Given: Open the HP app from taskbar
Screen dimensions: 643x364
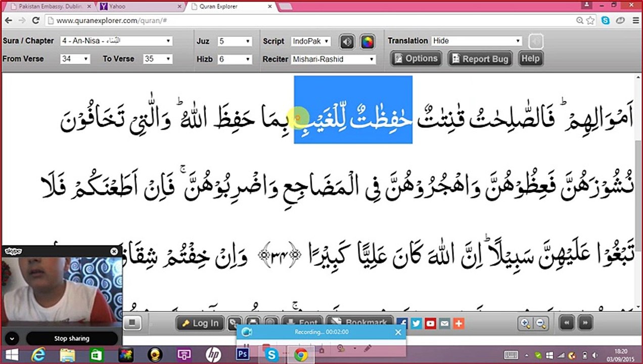Looking at the screenshot, I should coord(213,355).
